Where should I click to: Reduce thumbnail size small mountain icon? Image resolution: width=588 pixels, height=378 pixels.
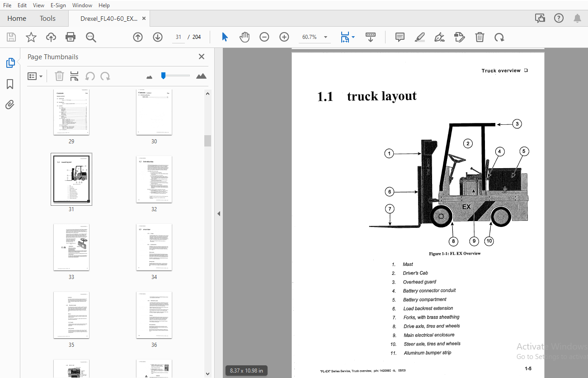tap(150, 77)
